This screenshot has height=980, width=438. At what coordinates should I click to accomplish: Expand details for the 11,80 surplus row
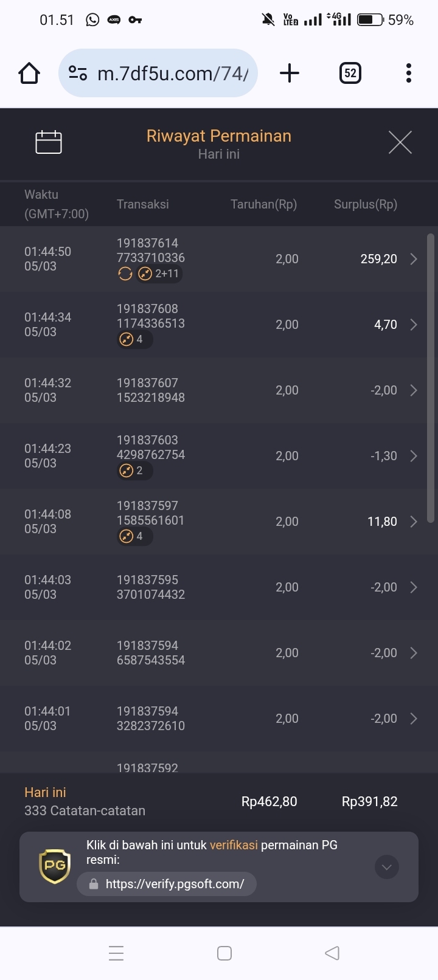pyautogui.click(x=414, y=522)
